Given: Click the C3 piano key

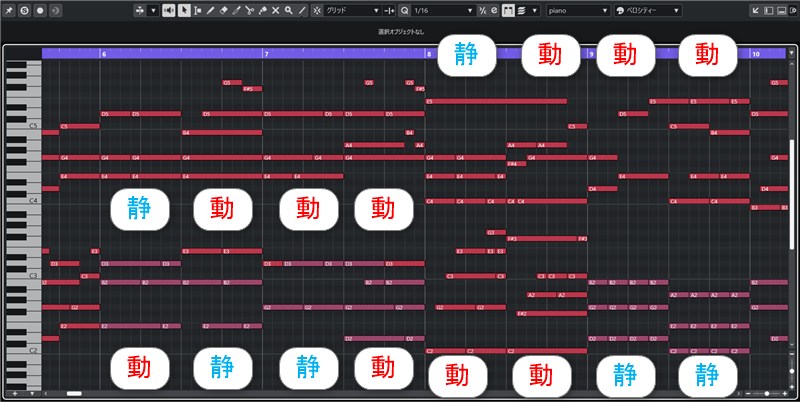Looking at the screenshot, I should (x=33, y=276).
